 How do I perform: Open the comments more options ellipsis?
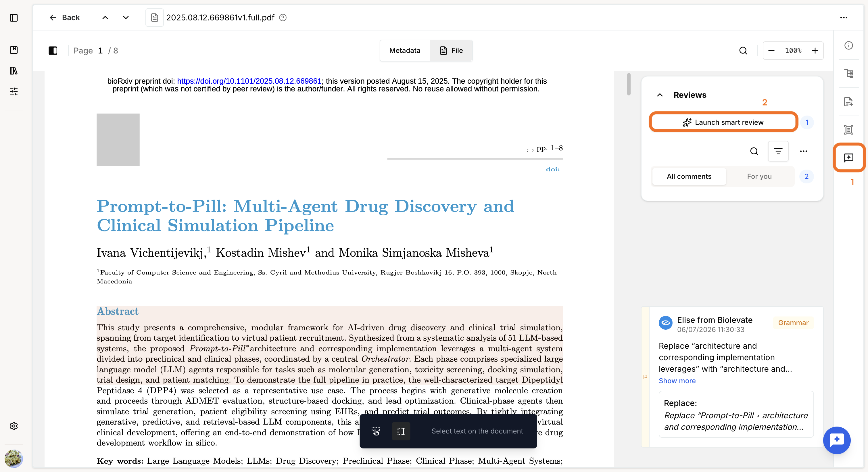(x=803, y=151)
